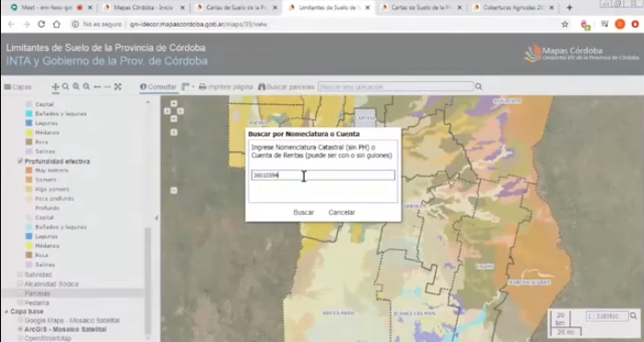This screenshot has height=342, width=644.
Task: Go to previous map view arrow
Action: (98, 87)
